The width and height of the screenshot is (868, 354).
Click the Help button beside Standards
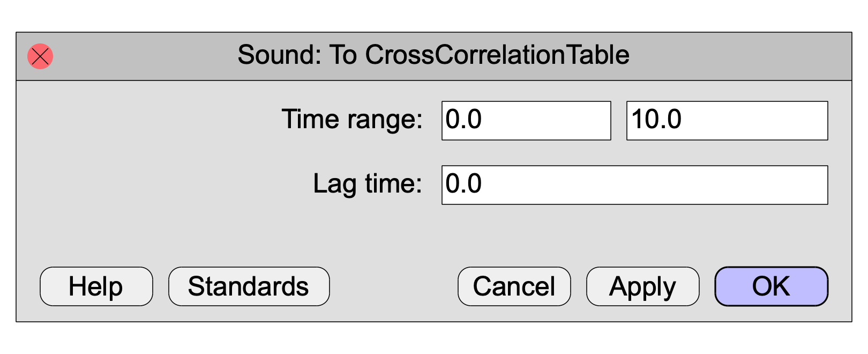[x=96, y=286]
